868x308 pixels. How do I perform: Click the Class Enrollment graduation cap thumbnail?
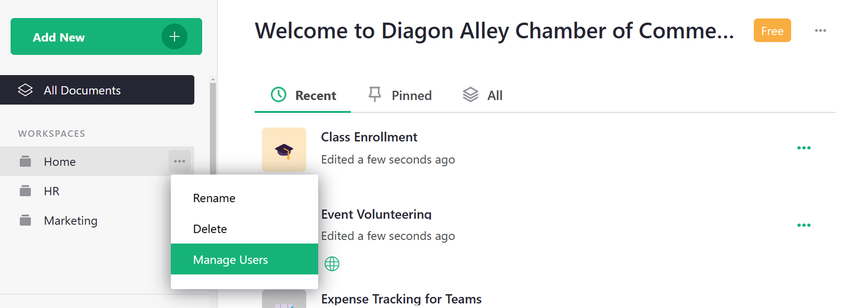(x=284, y=150)
